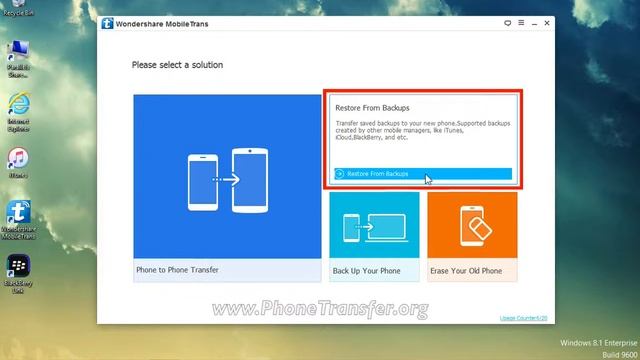Image resolution: width=640 pixels, height=360 pixels.
Task: Click the blue Restore From Backups button
Action: (x=423, y=174)
